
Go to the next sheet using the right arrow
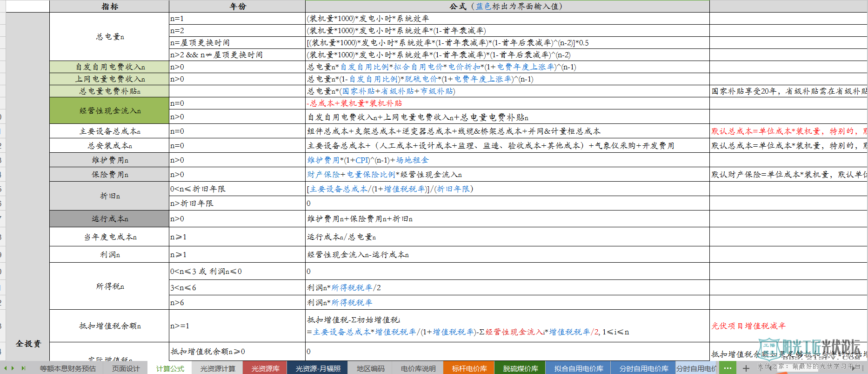pyautogui.click(x=13, y=368)
